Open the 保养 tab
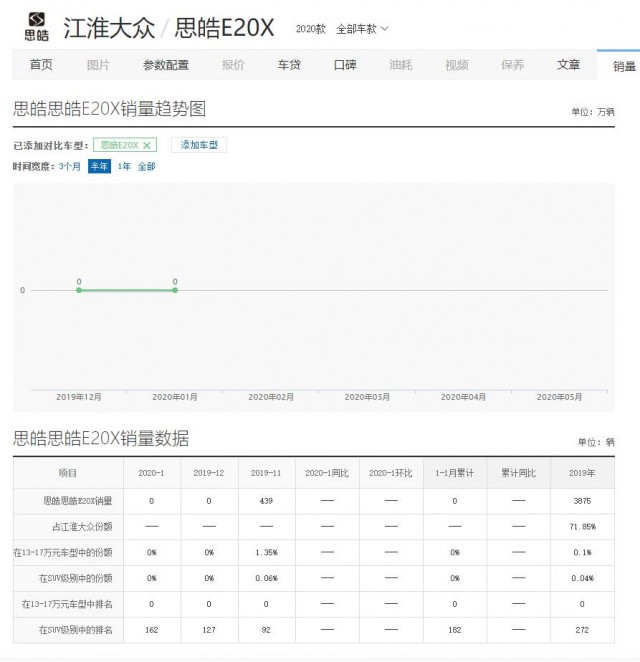The height and width of the screenshot is (662, 640). [513, 65]
